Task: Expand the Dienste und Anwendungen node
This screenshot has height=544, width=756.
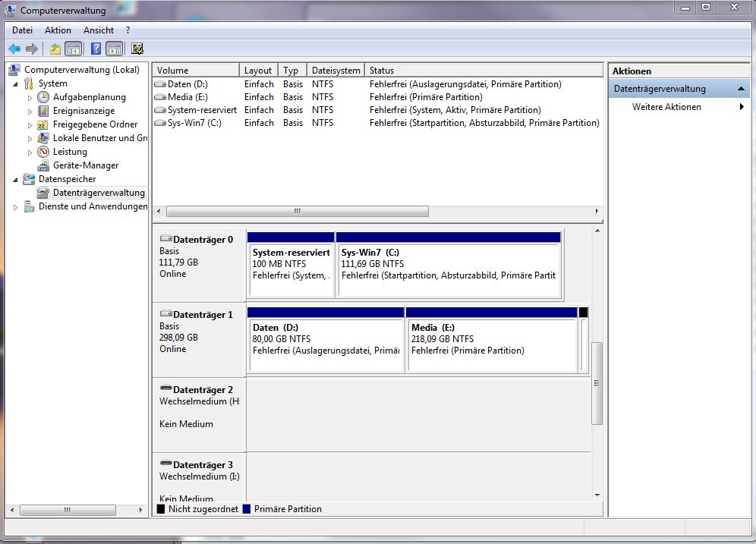Action: 14,206
